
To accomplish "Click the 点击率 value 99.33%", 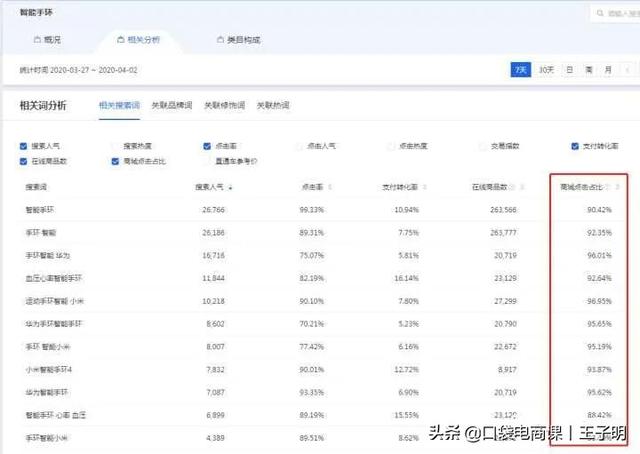I will 311,210.
